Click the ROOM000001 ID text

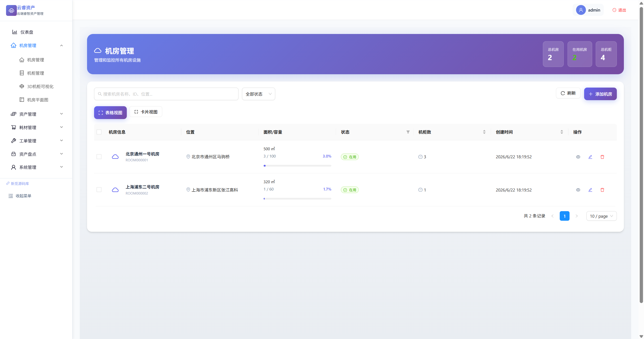137,160
